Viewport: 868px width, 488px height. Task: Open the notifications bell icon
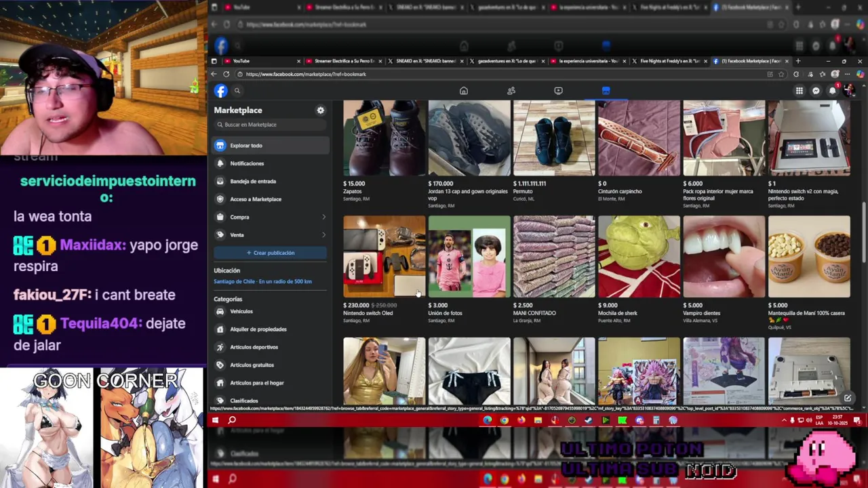[x=833, y=91]
